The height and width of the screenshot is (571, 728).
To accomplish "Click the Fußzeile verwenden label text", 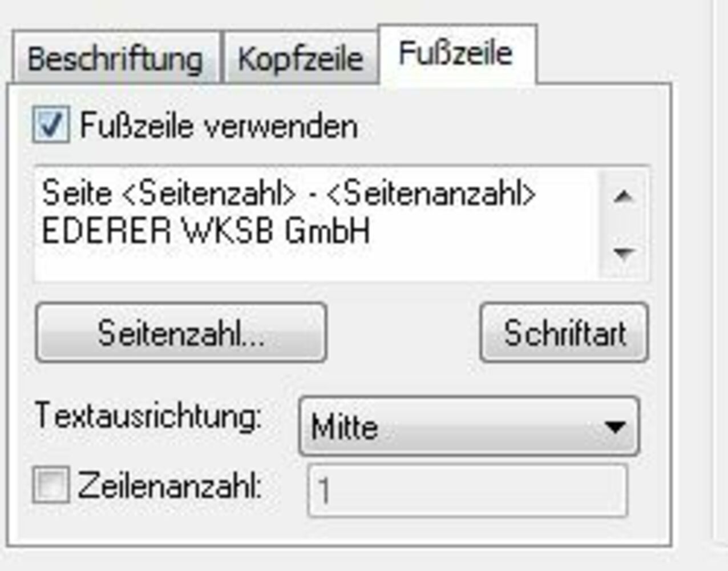I will coord(219,126).
